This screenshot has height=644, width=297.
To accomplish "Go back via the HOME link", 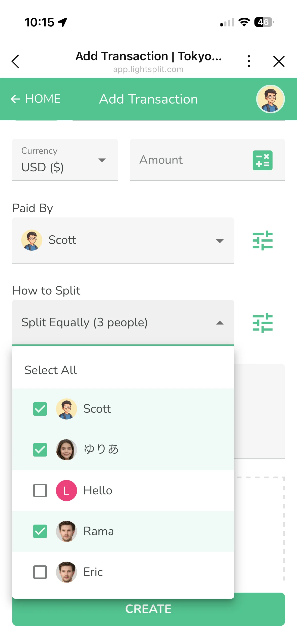I will [x=43, y=99].
